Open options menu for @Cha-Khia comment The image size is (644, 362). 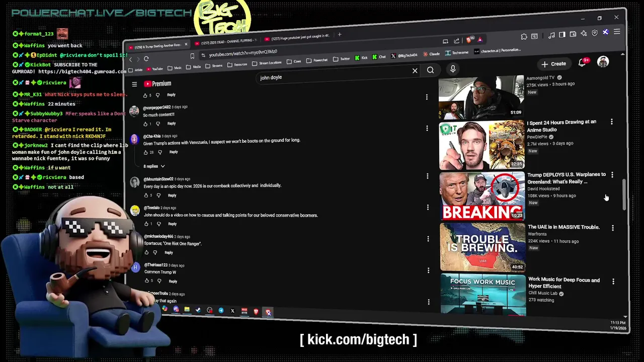427,129
